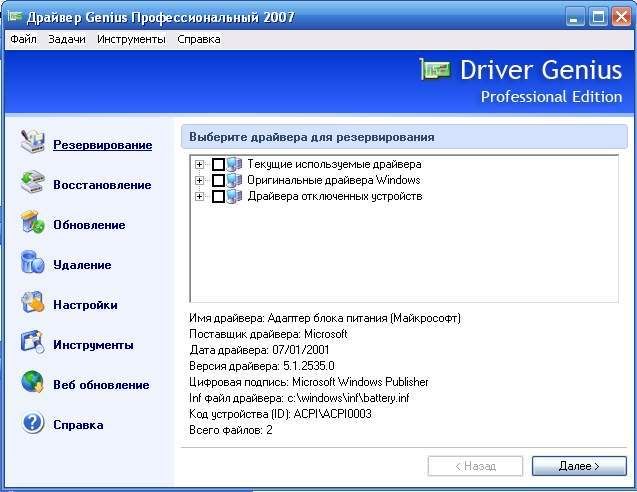Viewport: 637px width, 492px height.
Task: Click the Резервирование sidebar icon
Action: pos(33,144)
